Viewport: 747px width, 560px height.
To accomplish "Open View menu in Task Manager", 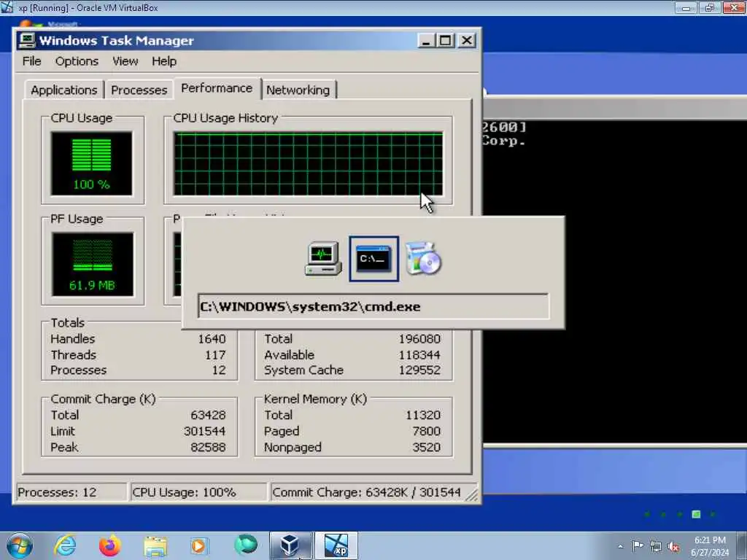I will point(125,61).
